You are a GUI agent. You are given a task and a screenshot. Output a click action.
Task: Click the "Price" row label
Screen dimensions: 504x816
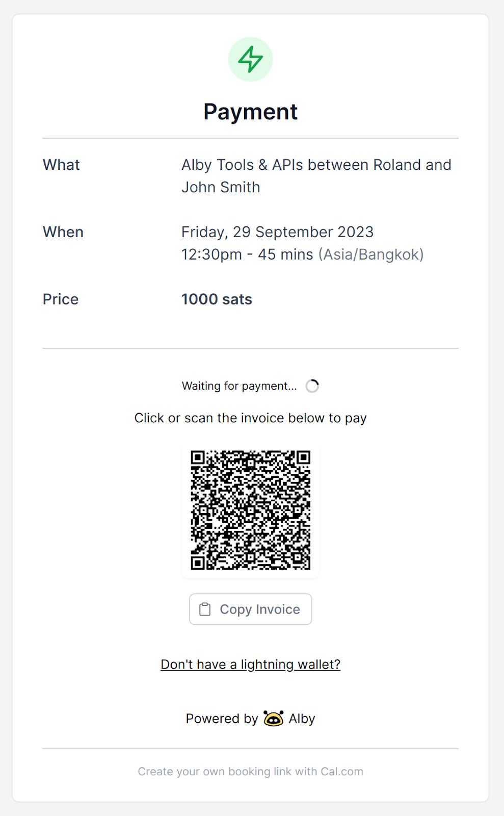[61, 299]
